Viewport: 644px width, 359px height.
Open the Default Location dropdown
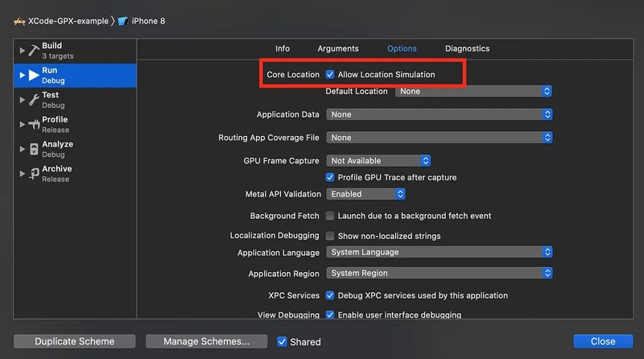(473, 91)
